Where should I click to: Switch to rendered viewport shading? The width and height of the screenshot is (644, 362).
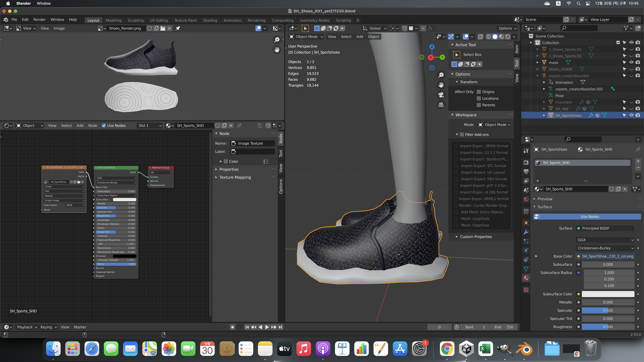tap(508, 37)
